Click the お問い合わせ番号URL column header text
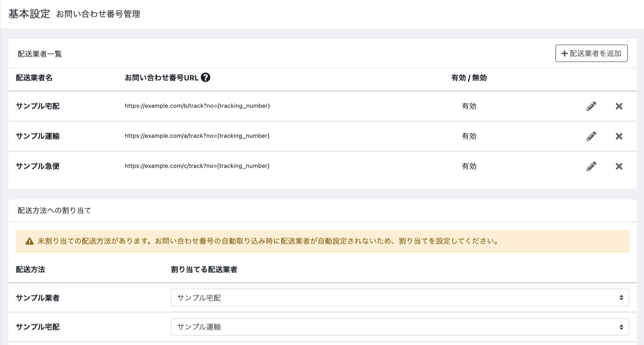Screen dimensions: 644x345 tap(161, 78)
